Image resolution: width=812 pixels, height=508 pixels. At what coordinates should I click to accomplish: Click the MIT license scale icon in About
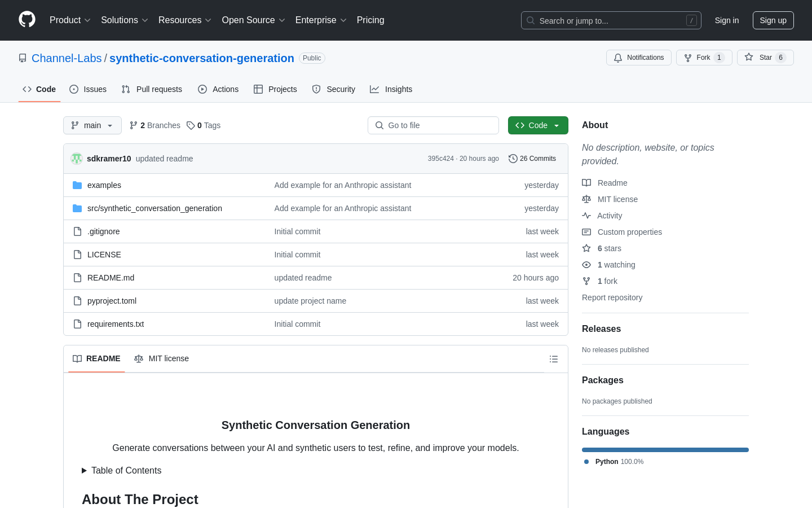click(586, 199)
